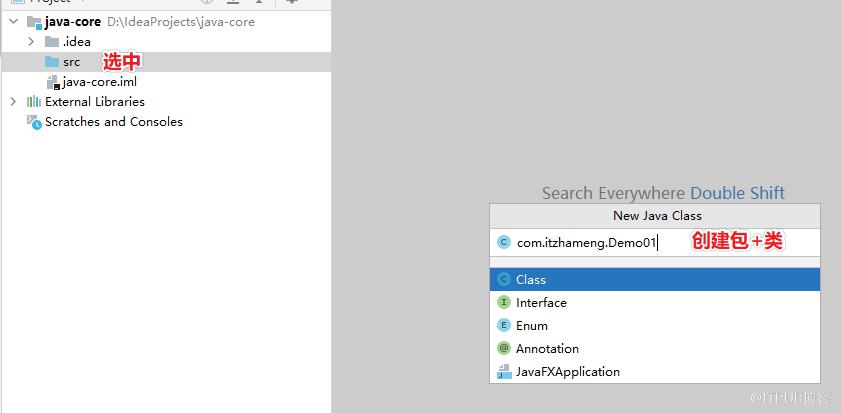Click the JavaFXApplication file icon
Screen dimensions: 841x413
[x=504, y=372]
